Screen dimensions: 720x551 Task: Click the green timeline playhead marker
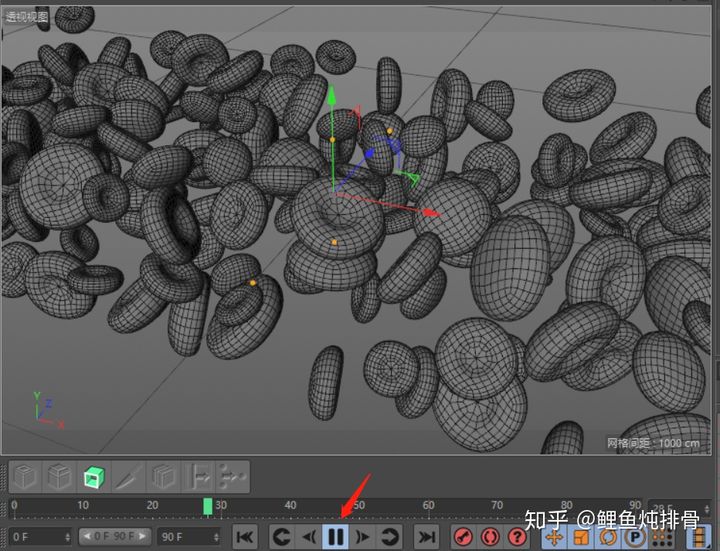208,507
